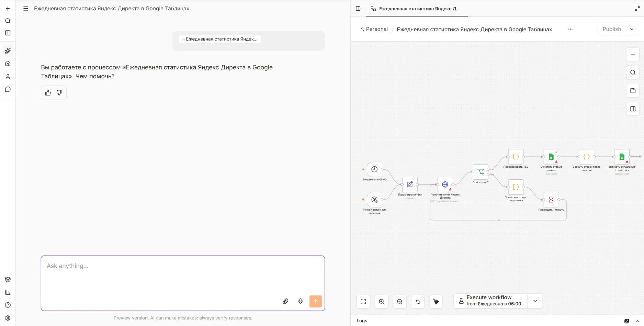
Task: Click Execute workflow button
Action: [x=490, y=301]
